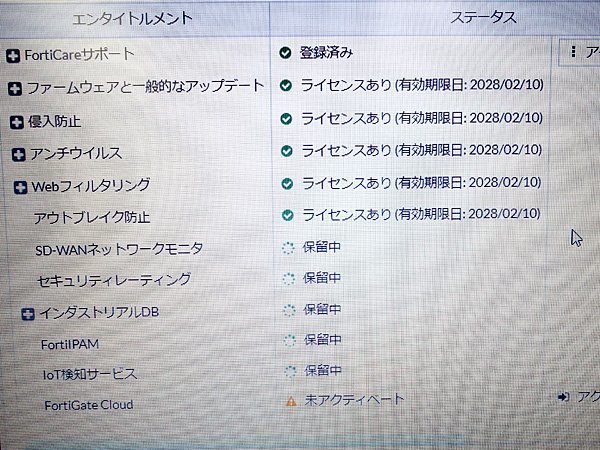Click the エンタイトルメント column header
Viewport: 600px width, 450px height.
132,18
